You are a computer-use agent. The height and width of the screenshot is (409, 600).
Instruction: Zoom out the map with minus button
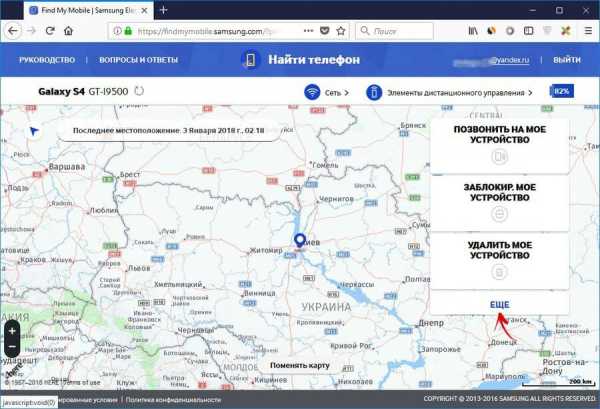(x=12, y=348)
